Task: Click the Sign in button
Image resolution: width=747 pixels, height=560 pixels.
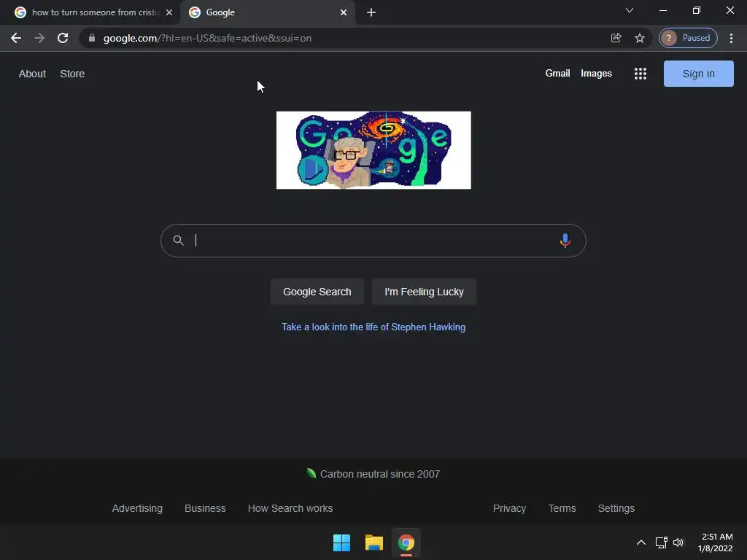Action: [698, 74]
